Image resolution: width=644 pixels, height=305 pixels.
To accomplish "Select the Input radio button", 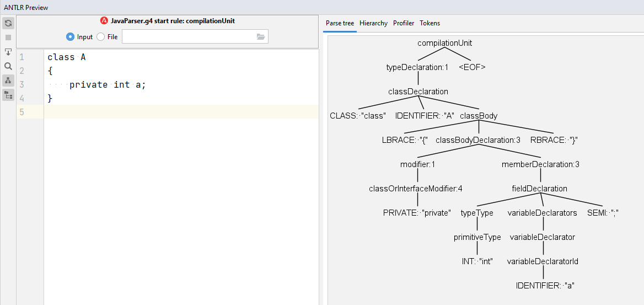I will tap(70, 36).
